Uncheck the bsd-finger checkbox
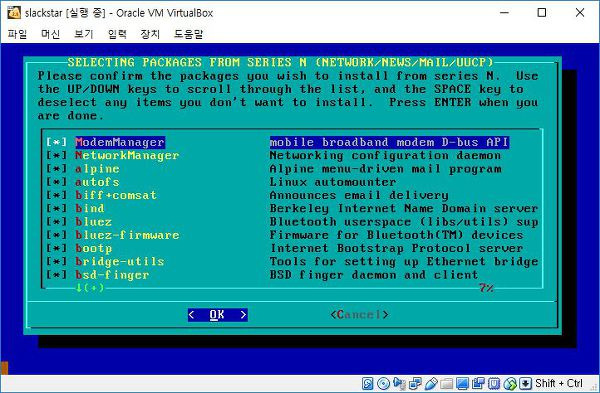600x393 pixels. [56, 275]
